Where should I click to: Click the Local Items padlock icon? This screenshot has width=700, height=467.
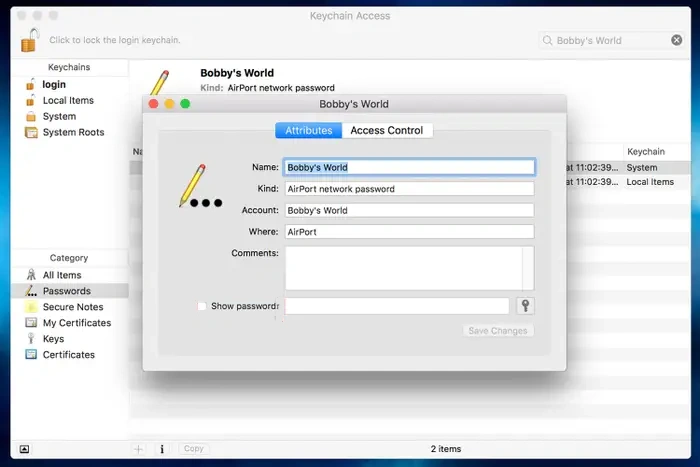[30, 100]
